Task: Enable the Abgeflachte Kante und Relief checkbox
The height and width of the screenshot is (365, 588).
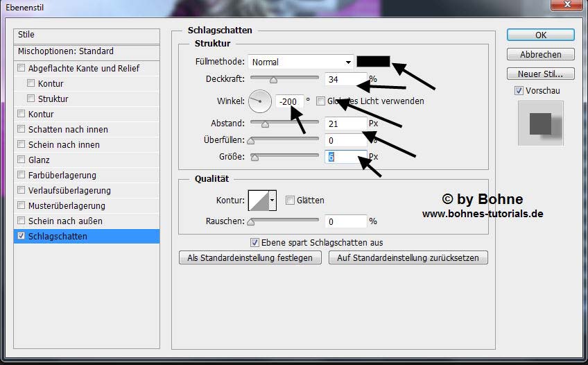Action: coord(21,68)
